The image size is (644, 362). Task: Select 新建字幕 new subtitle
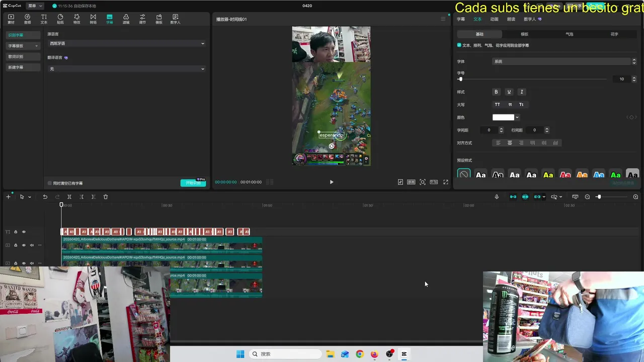pos(23,67)
